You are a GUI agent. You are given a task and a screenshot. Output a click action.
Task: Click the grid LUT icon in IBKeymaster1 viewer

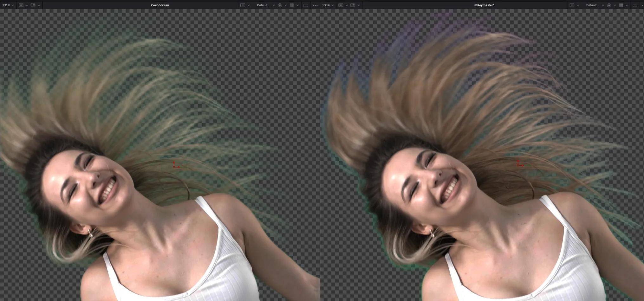621,5
